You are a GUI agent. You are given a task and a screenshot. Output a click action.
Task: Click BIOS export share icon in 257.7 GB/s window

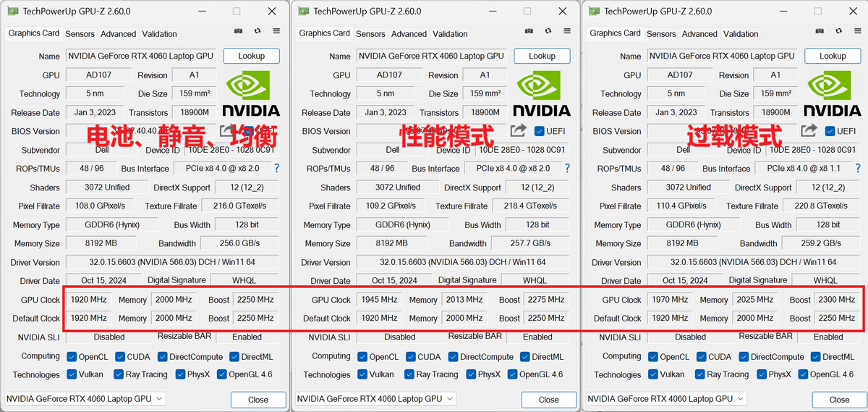(x=518, y=130)
